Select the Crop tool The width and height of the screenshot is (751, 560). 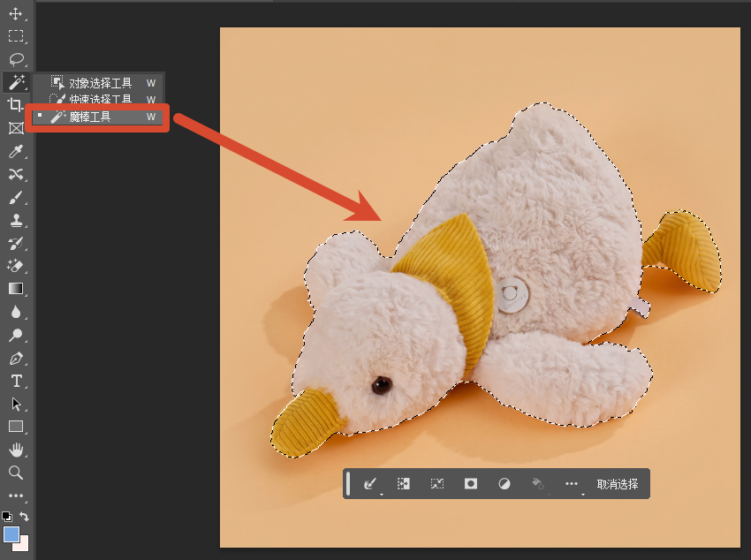click(x=15, y=104)
